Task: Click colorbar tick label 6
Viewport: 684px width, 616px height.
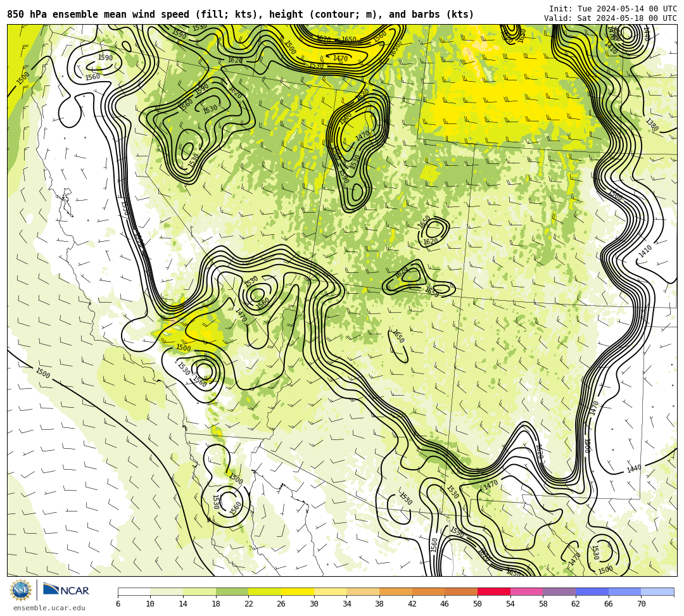Action: pos(118,604)
